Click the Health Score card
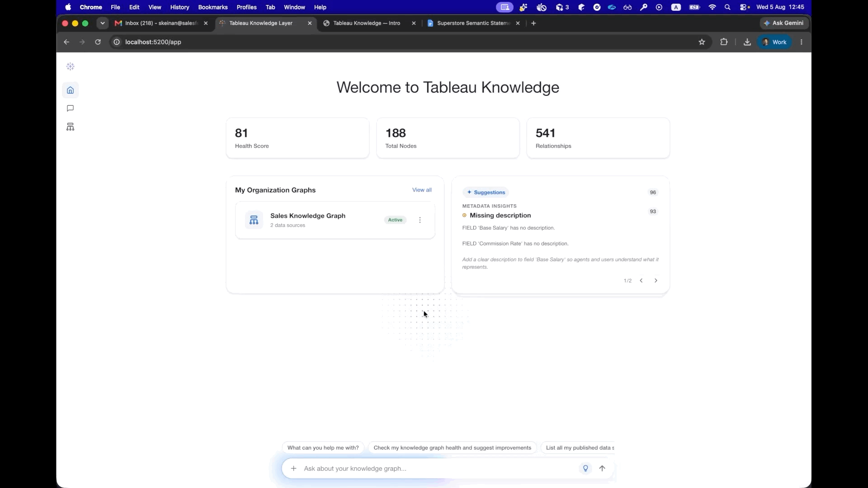Viewport: 868px width, 488px height. pyautogui.click(x=297, y=138)
